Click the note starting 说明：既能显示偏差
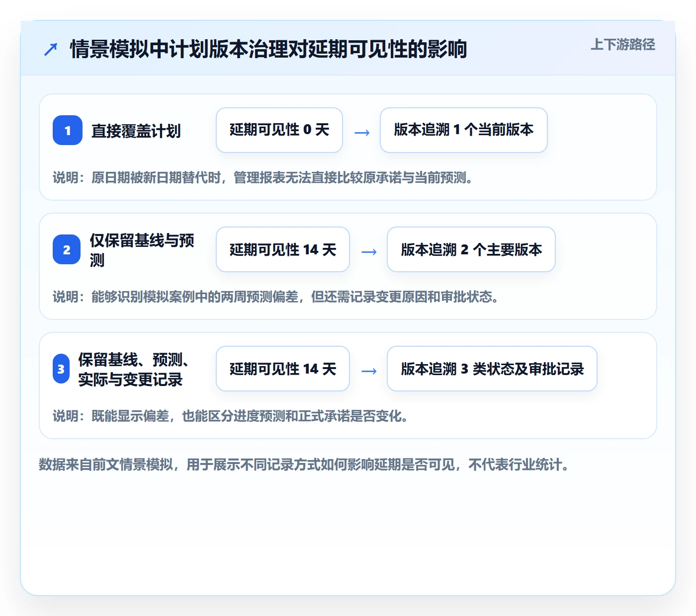696x616 pixels. point(231,416)
